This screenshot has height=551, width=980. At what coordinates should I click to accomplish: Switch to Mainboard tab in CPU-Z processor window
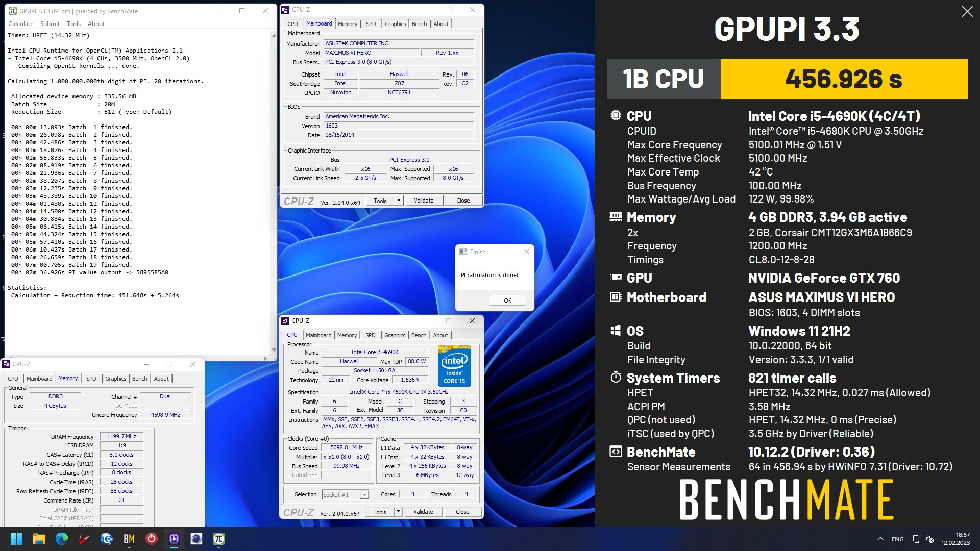point(318,335)
